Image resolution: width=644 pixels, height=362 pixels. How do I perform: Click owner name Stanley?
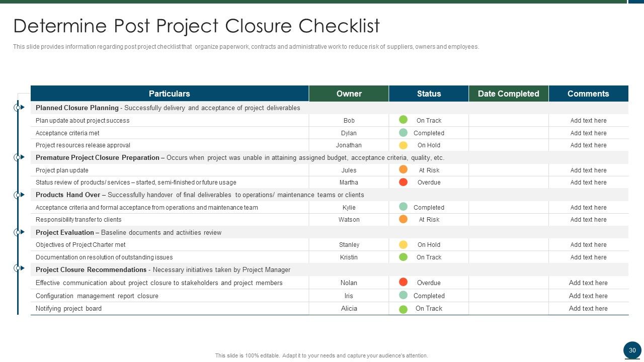click(349, 245)
